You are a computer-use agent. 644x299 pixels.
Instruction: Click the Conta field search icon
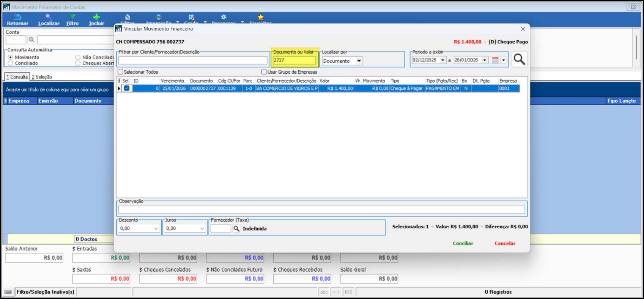tap(31, 40)
